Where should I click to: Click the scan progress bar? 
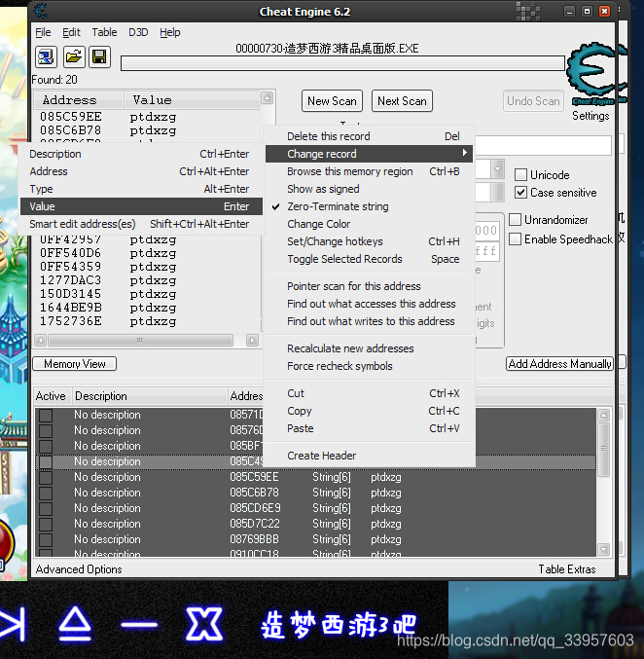click(x=342, y=63)
